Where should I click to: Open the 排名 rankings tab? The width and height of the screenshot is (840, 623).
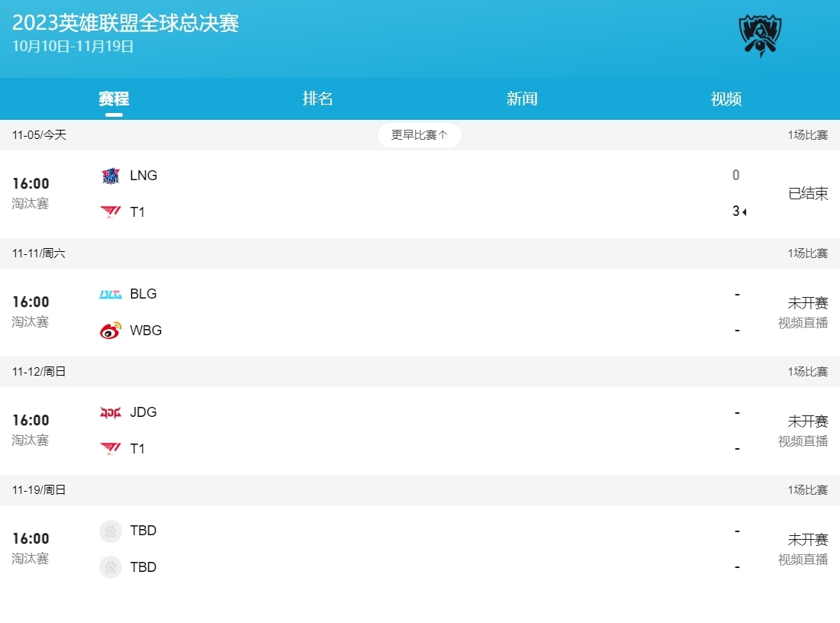click(317, 98)
